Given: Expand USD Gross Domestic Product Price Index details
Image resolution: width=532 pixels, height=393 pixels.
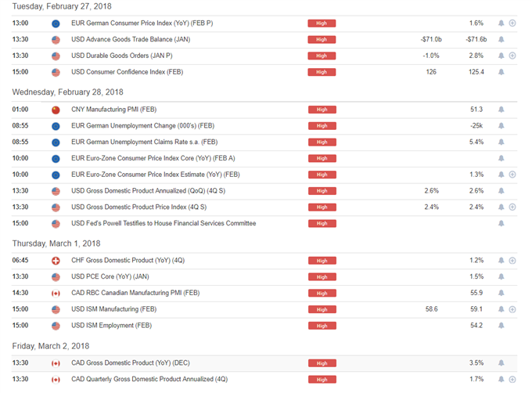Looking at the screenshot, I should pyautogui.click(x=512, y=207).
